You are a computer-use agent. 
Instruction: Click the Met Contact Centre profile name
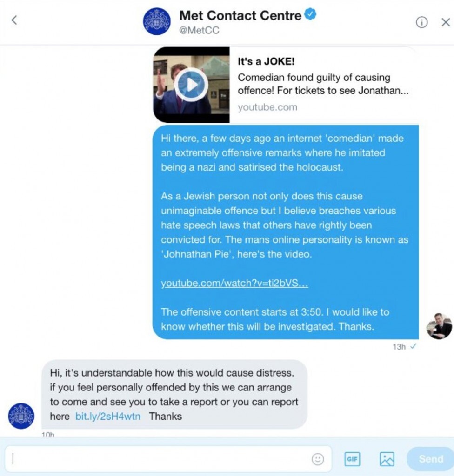[x=240, y=15]
